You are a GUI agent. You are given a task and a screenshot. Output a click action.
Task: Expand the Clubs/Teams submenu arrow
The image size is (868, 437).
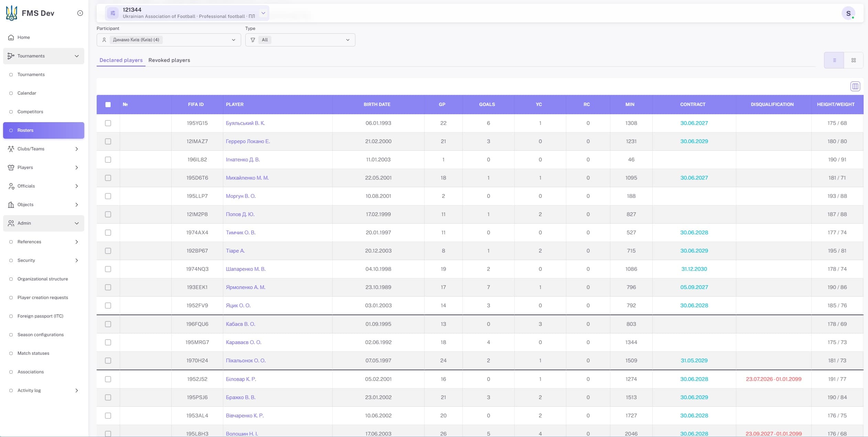pos(77,149)
